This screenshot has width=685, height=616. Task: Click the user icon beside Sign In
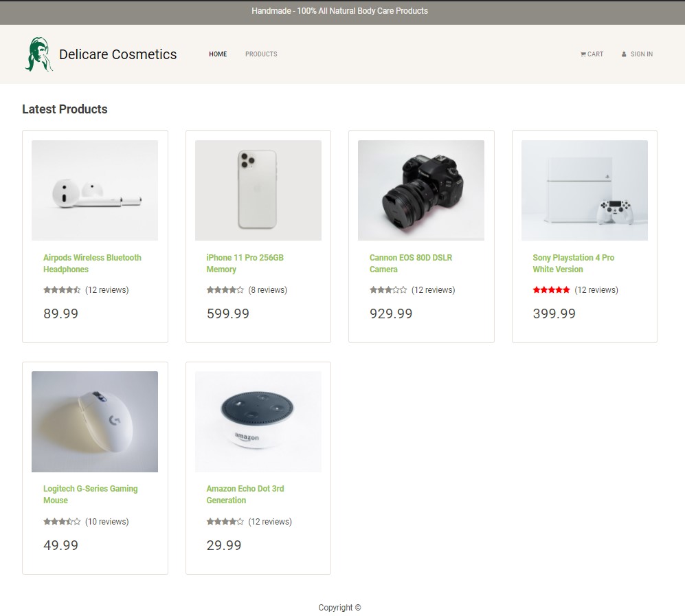[624, 54]
